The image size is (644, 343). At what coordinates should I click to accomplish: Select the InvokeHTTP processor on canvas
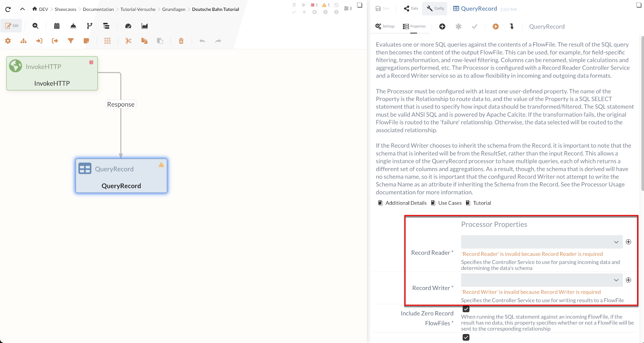[x=52, y=74]
